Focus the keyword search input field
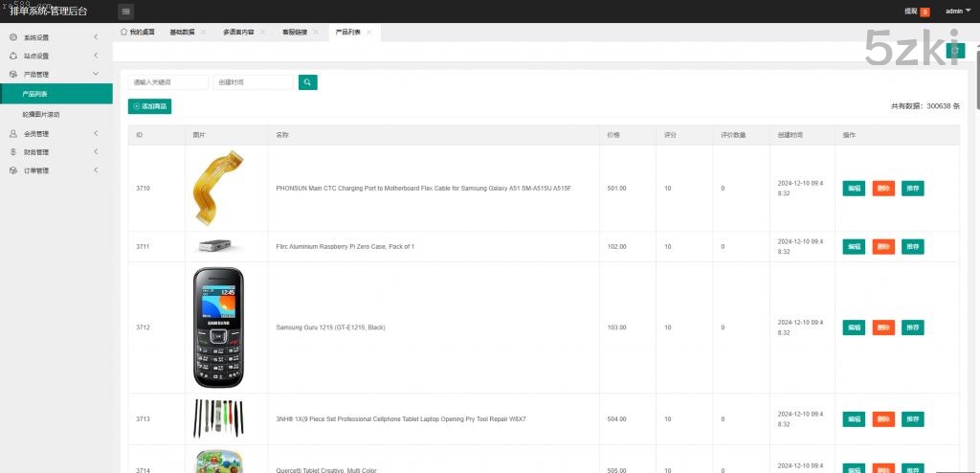Screen dimensions: 980x473 (168, 82)
